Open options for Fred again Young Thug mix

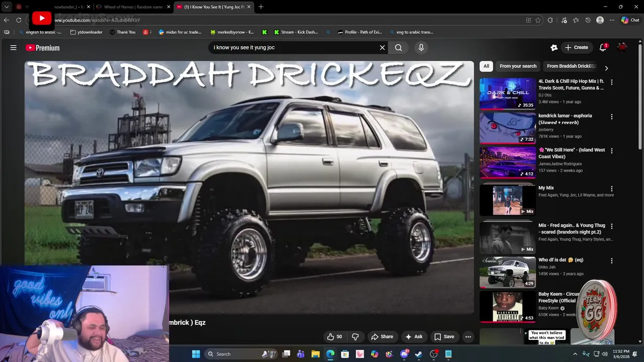(x=612, y=226)
